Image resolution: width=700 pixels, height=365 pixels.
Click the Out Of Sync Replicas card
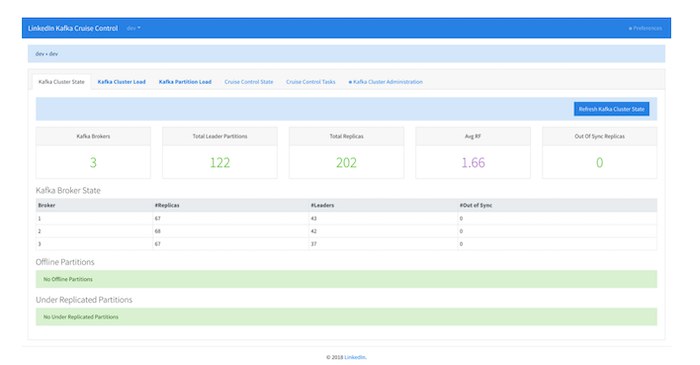click(600, 153)
